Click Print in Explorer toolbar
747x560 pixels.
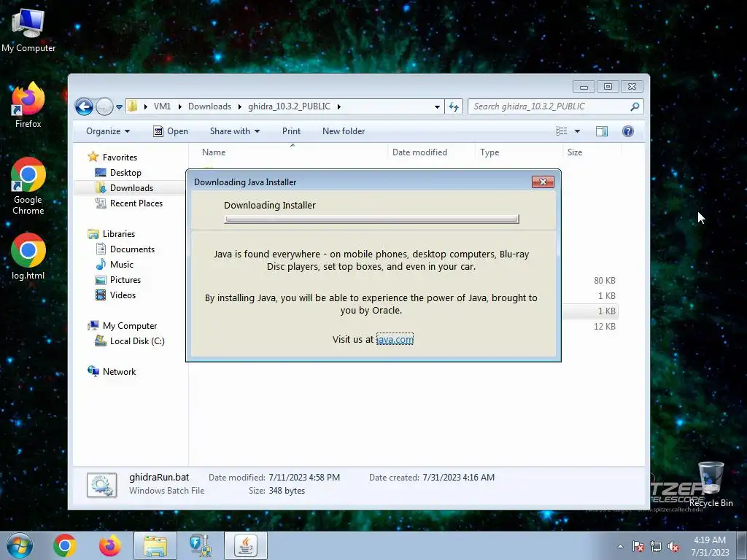(x=291, y=131)
